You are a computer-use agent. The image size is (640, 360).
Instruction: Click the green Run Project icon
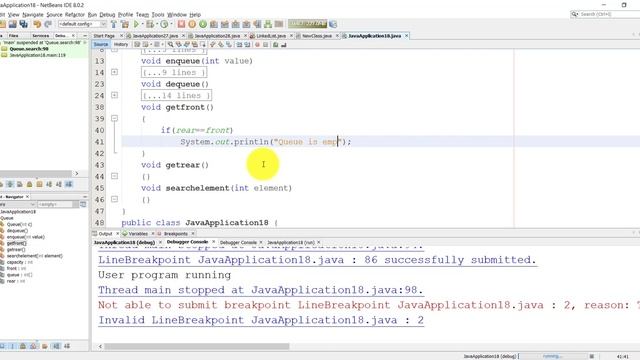(x=137, y=24)
